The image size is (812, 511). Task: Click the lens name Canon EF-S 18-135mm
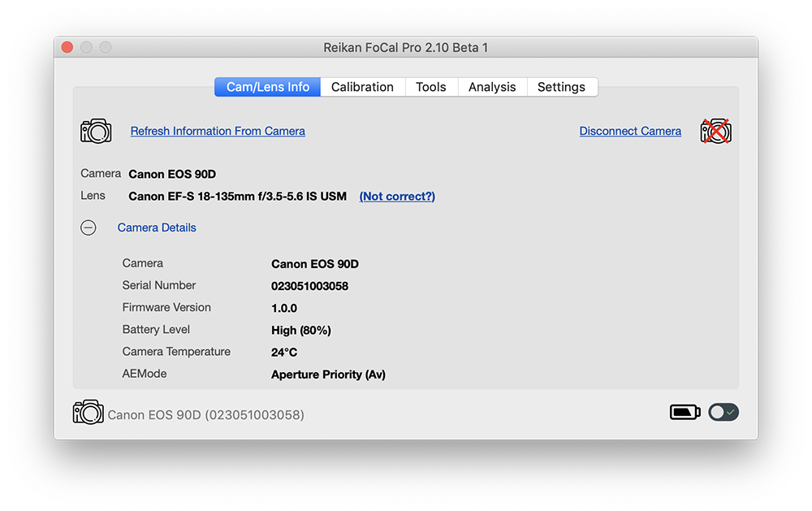238,197
